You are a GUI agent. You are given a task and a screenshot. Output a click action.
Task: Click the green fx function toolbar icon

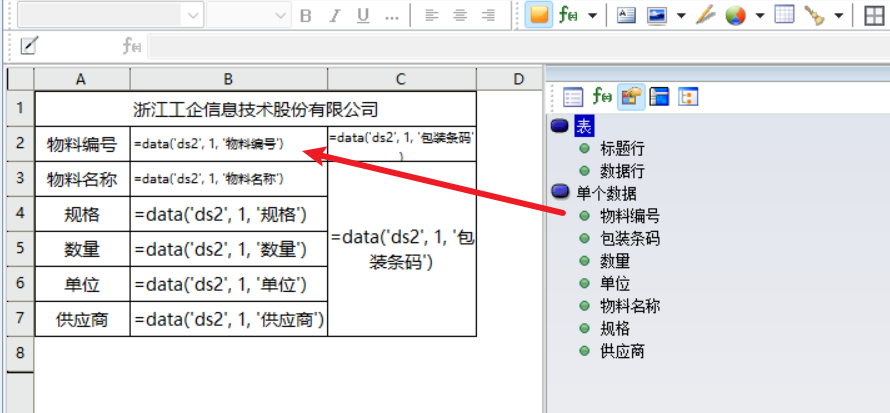click(x=568, y=15)
